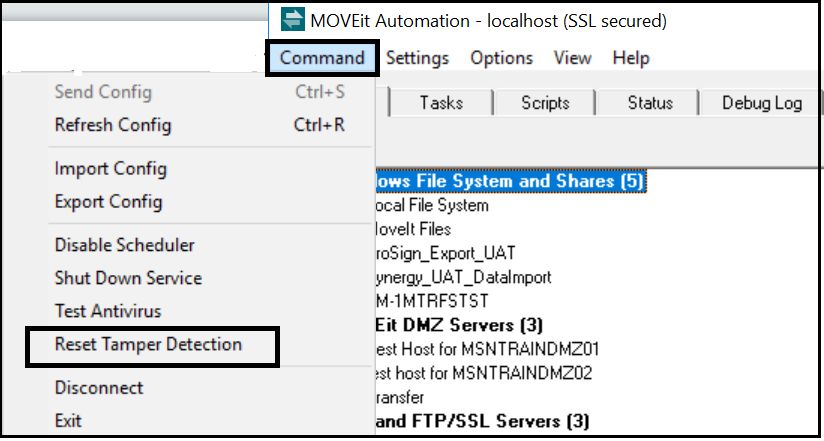824x441 pixels.
Task: Open the Options menu
Action: (501, 58)
